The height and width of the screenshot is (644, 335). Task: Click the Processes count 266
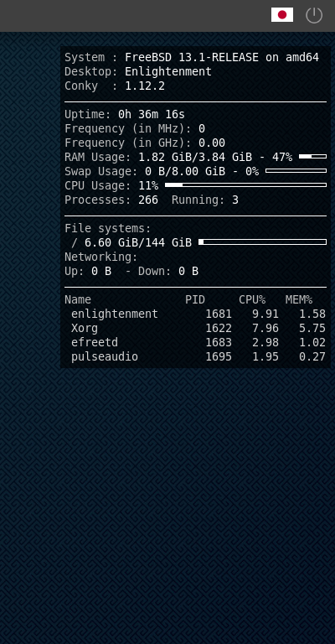[148, 200]
